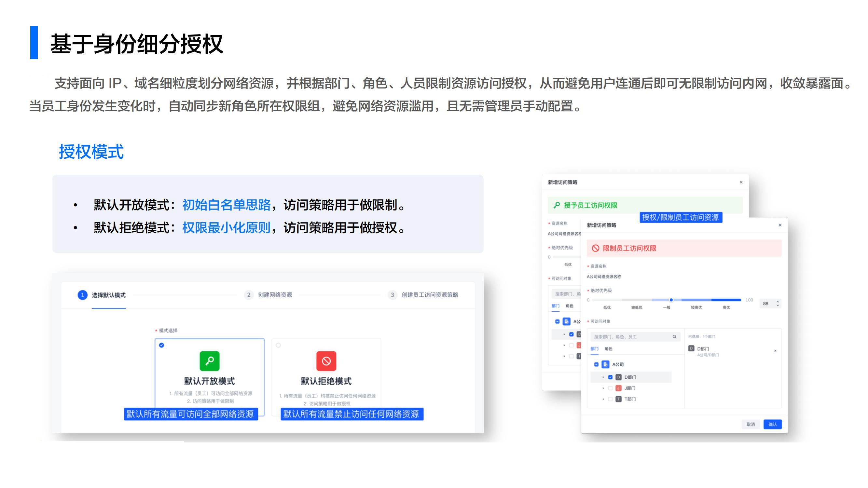868x488 pixels.
Task: Toggle the A公 checkbox in the back dialog
Action: tap(557, 321)
